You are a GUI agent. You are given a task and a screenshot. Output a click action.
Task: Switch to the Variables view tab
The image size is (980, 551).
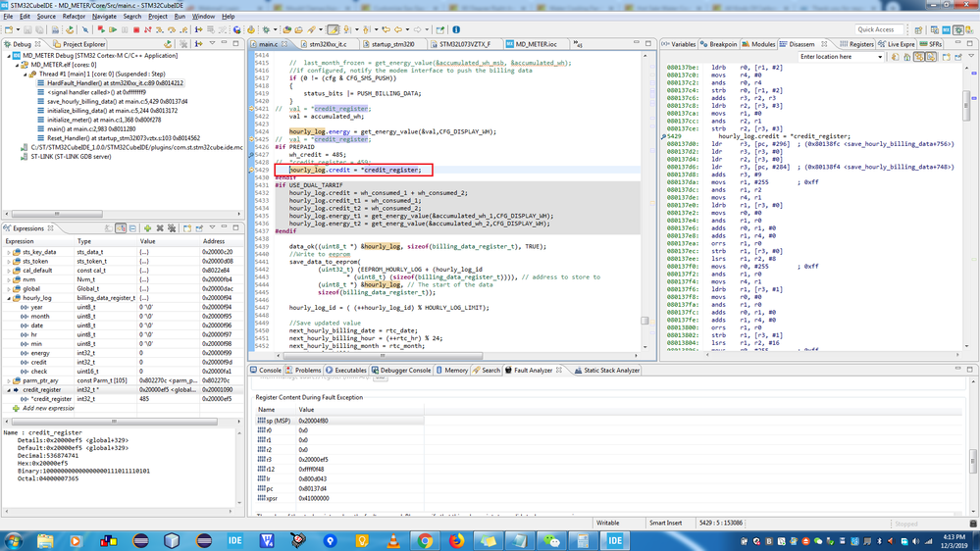[679, 44]
